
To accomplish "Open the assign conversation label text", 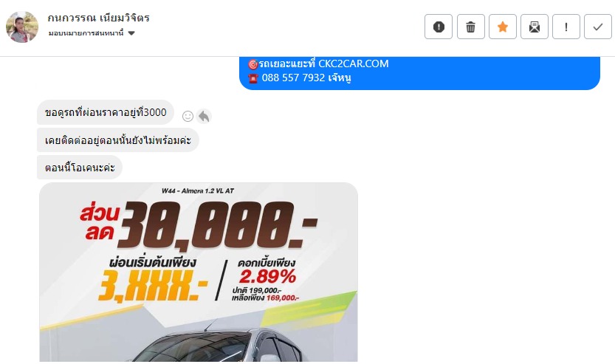I will tap(86, 33).
